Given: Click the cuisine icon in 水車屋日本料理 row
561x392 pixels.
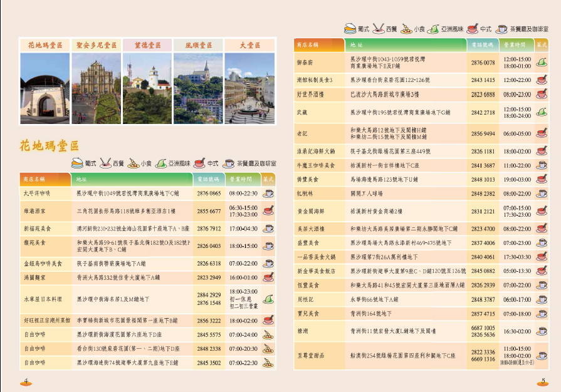Looking at the screenshot, I should pos(268,299).
